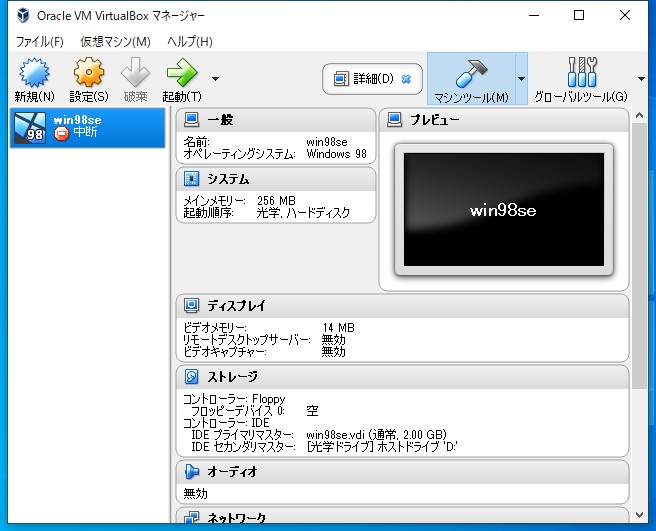Select the win98se virtual machine entry
This screenshot has width=656, height=531.
(x=87, y=128)
